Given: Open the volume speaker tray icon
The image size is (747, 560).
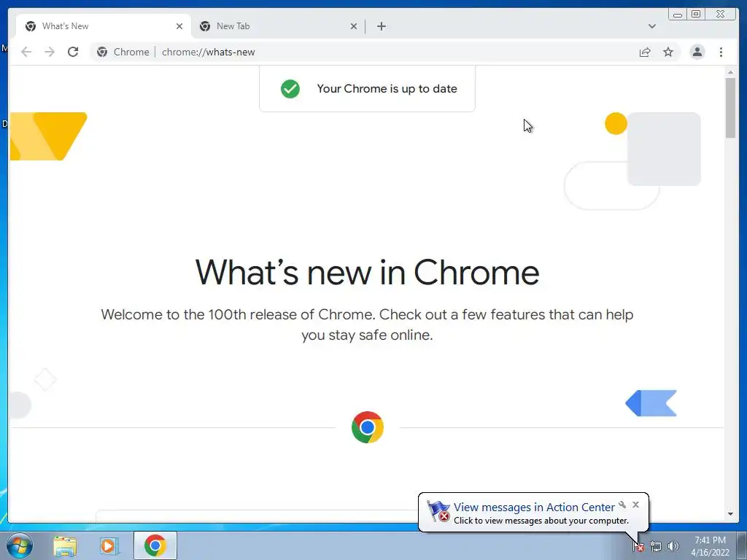Looking at the screenshot, I should [673, 547].
